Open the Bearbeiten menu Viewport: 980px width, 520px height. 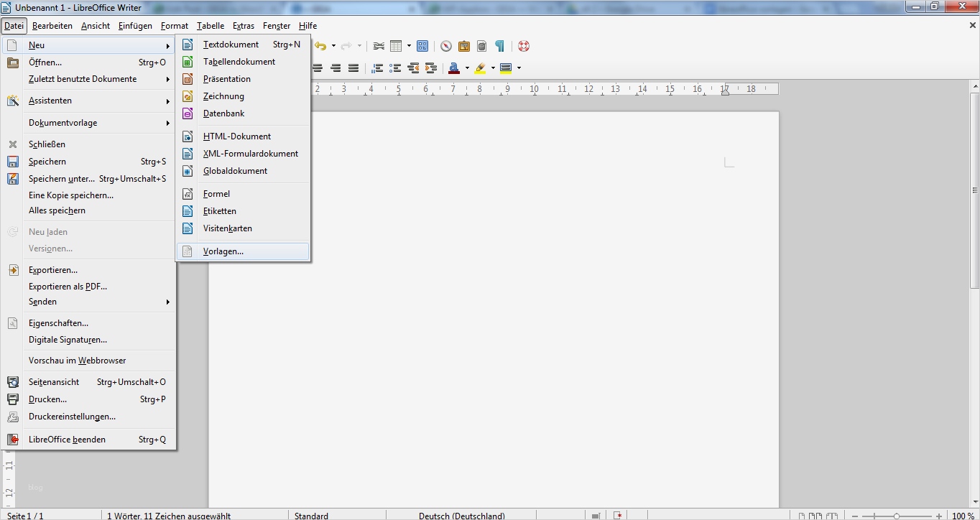[x=52, y=26]
